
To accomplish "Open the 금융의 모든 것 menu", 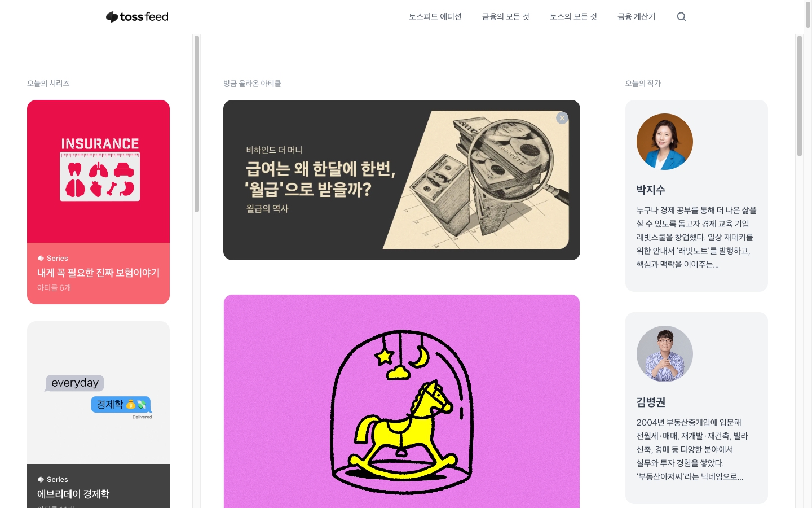I will [x=506, y=17].
